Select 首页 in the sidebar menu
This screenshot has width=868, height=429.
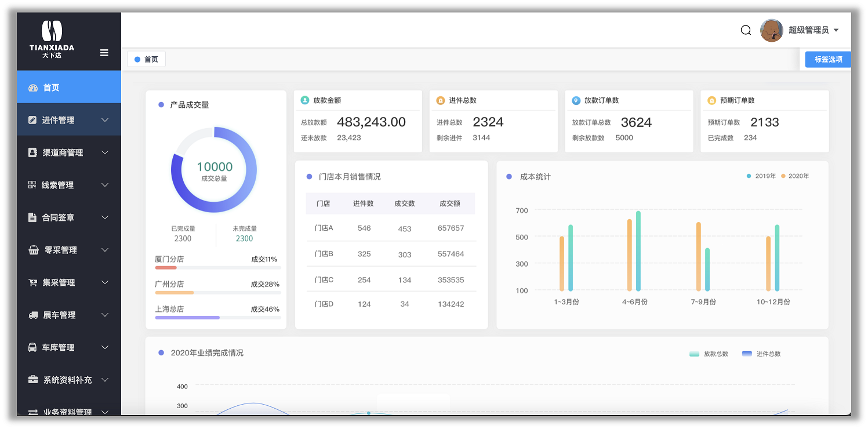(x=69, y=88)
